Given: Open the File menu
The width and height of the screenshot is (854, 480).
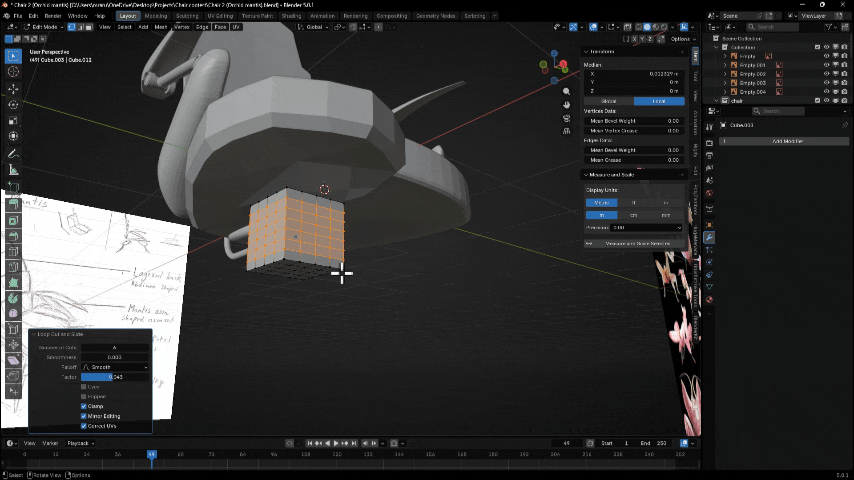Looking at the screenshot, I should [18, 16].
